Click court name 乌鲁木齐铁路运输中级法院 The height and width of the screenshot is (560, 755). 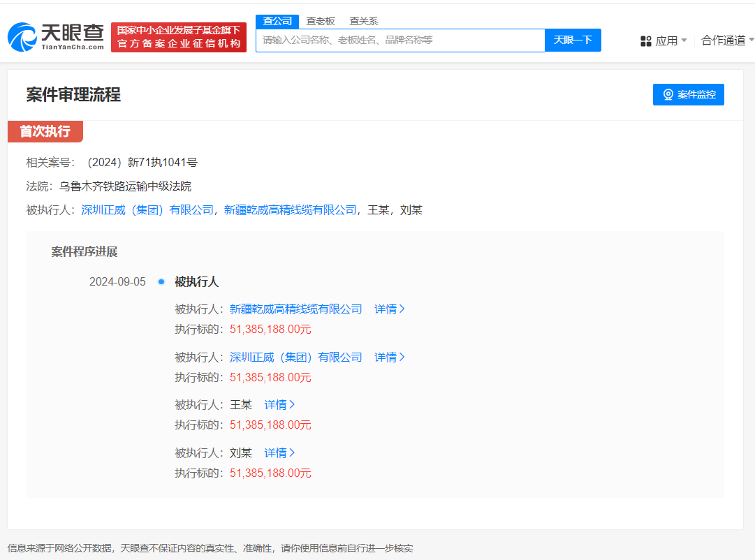pos(125,186)
